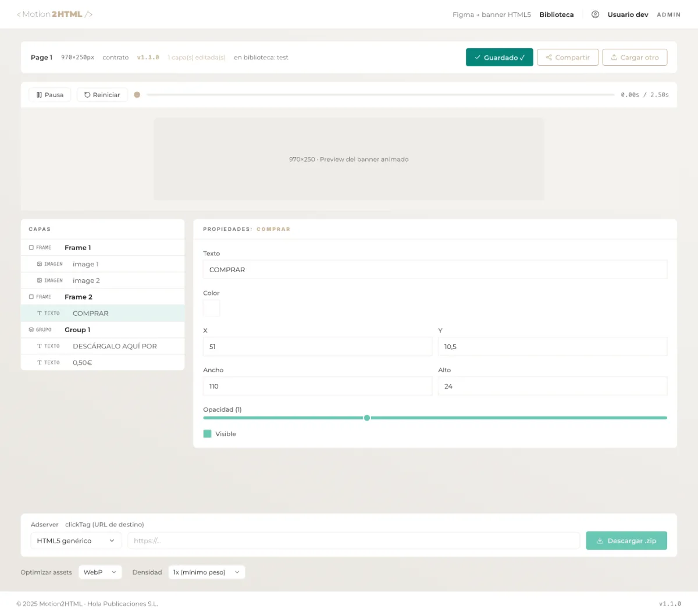
Task: Click the restart icon in Reiniciar button
Action: tap(87, 95)
